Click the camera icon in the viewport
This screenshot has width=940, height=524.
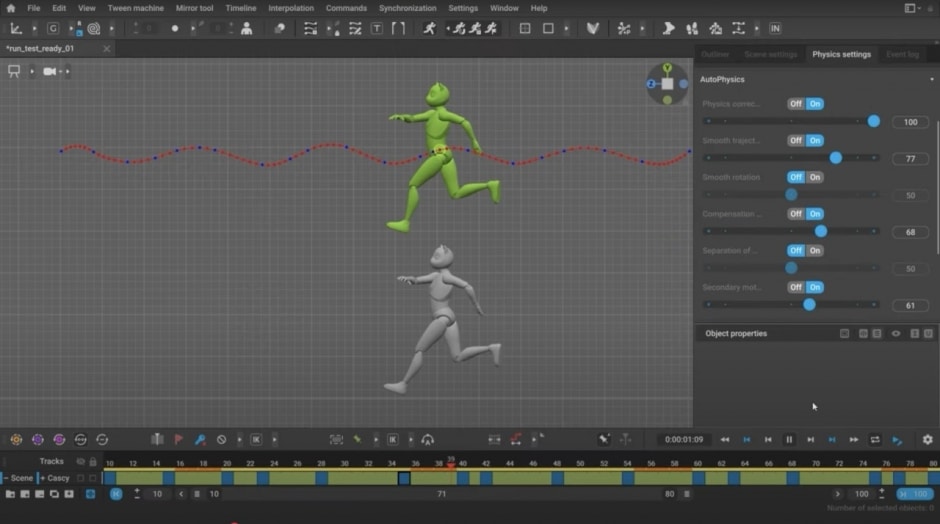49,72
